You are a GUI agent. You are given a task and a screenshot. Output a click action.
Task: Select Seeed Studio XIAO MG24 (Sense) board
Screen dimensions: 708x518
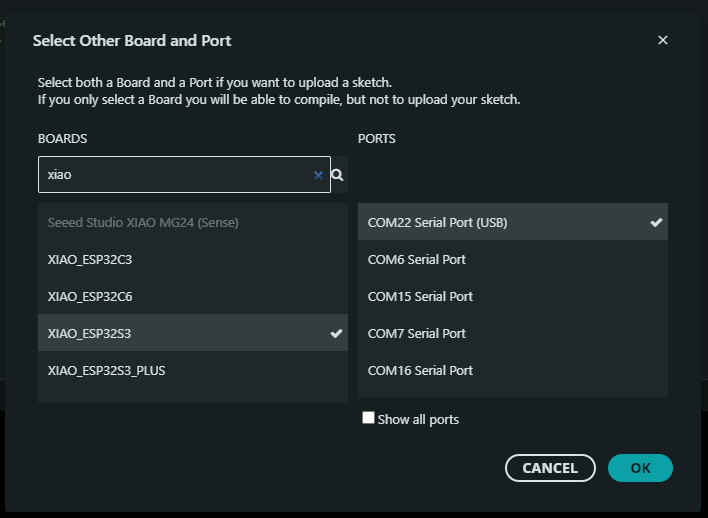point(143,222)
